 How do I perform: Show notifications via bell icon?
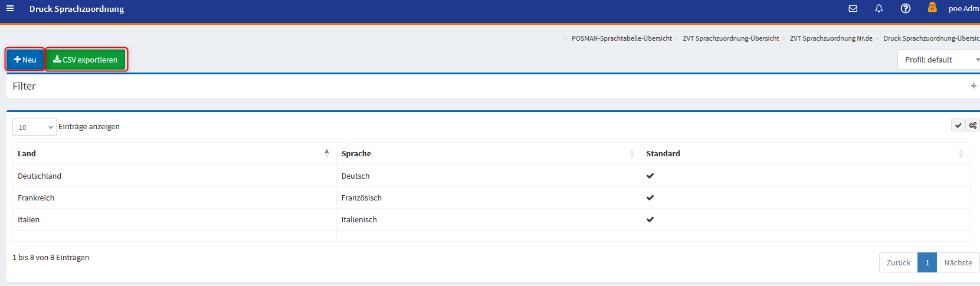coord(879,8)
